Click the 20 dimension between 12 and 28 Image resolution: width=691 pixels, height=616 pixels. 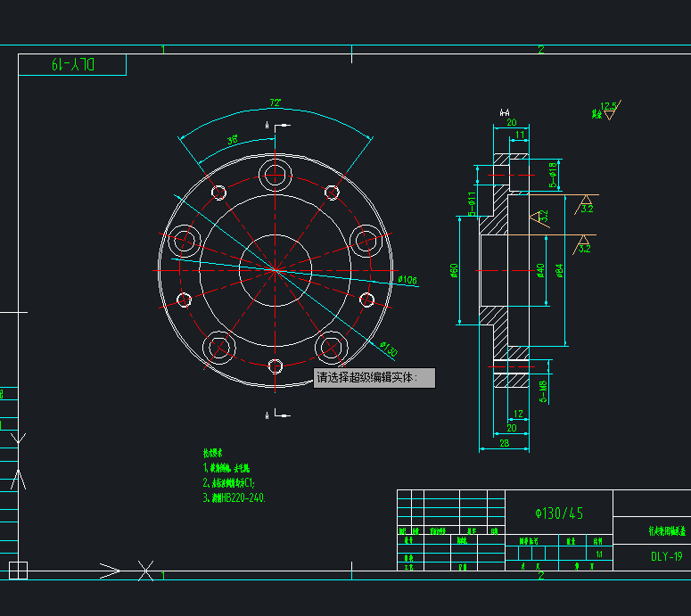click(x=511, y=428)
